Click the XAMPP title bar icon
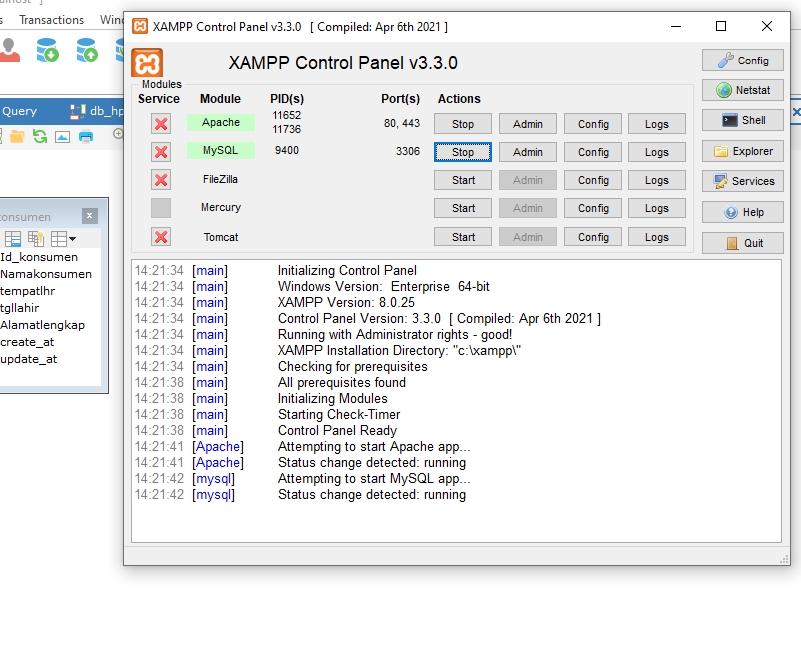The height and width of the screenshot is (645, 801). (x=139, y=26)
